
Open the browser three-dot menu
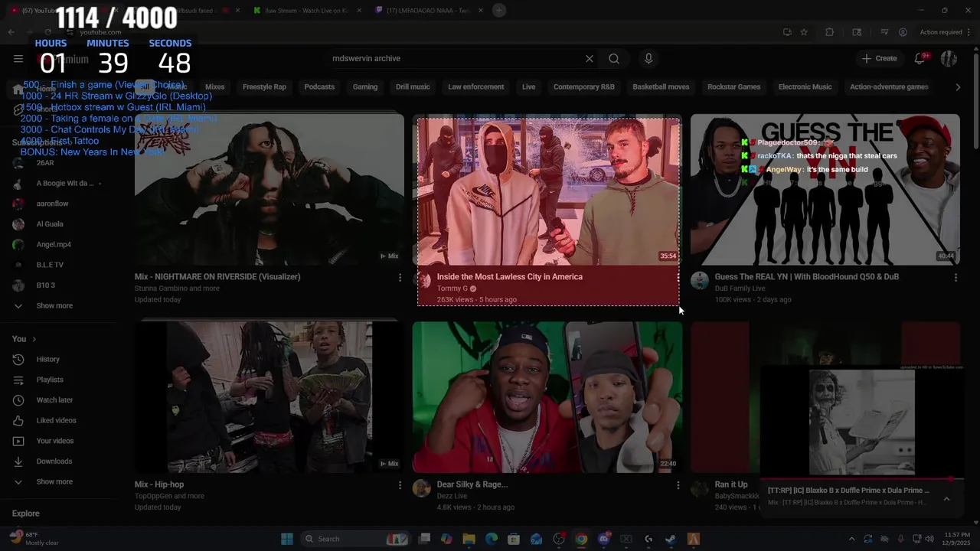970,32
